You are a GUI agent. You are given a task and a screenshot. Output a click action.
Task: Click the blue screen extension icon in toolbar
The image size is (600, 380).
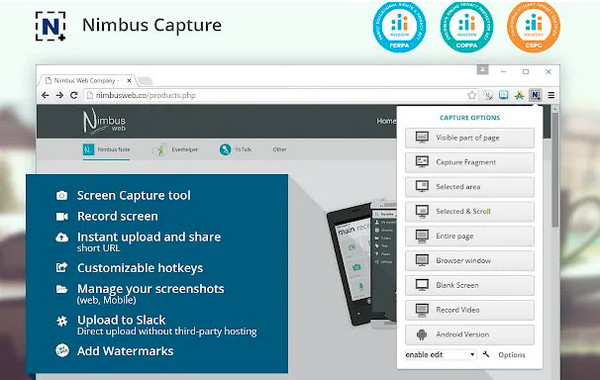(x=504, y=95)
